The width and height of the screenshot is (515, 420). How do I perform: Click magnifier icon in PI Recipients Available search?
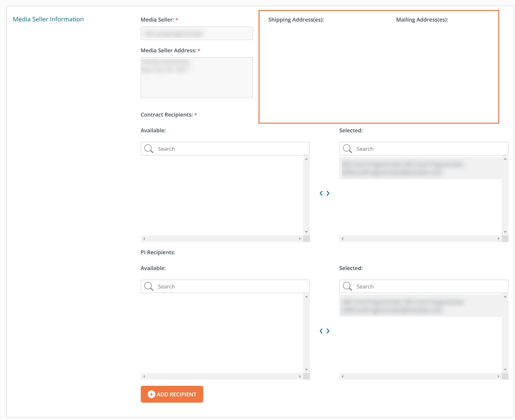149,286
